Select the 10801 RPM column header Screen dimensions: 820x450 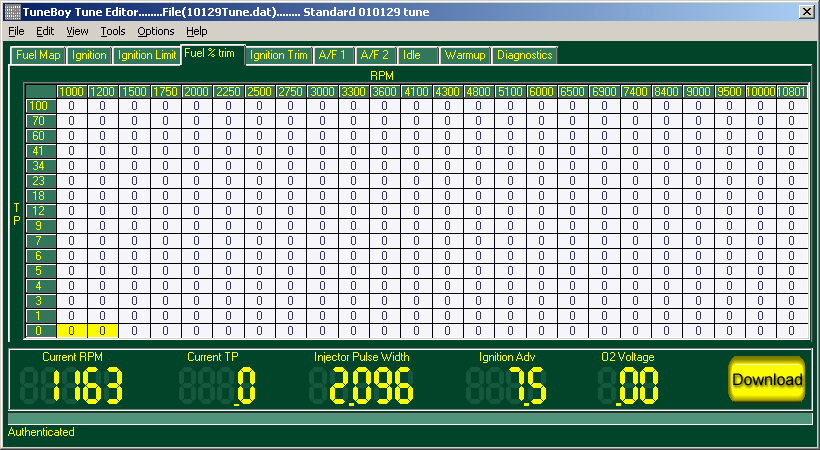pos(792,92)
